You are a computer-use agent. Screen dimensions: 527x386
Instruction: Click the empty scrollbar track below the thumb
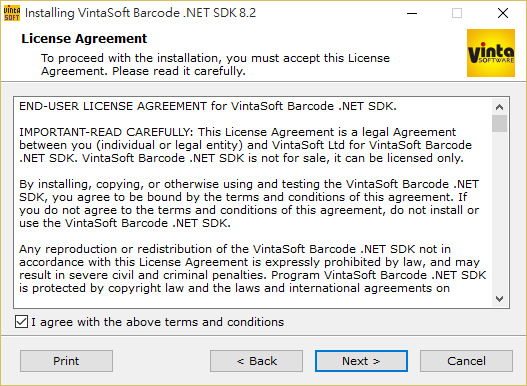tap(499, 211)
